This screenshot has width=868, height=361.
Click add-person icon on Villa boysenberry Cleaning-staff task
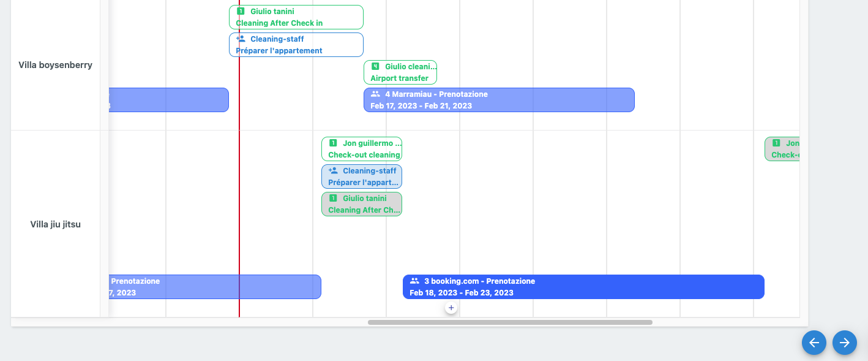[241, 39]
